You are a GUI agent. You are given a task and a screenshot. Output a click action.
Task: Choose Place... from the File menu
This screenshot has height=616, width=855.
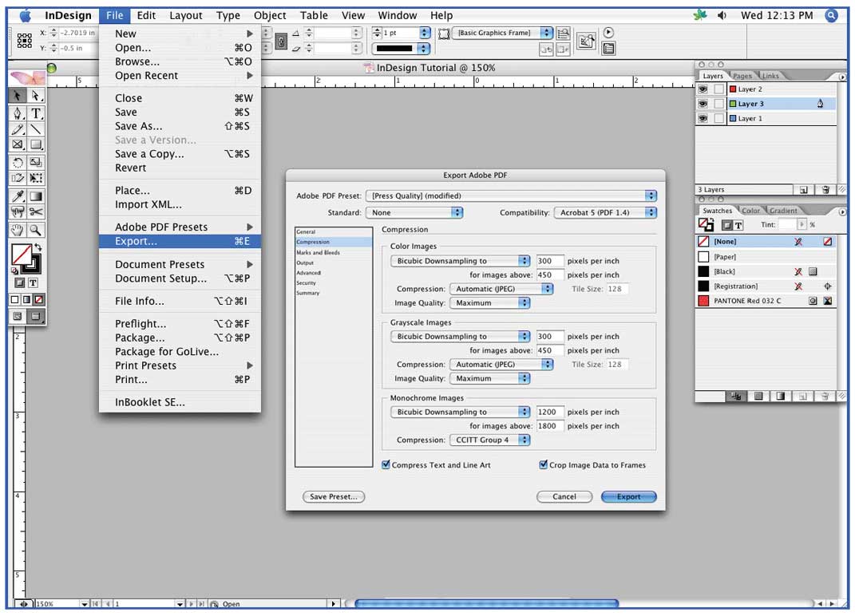coord(180,190)
